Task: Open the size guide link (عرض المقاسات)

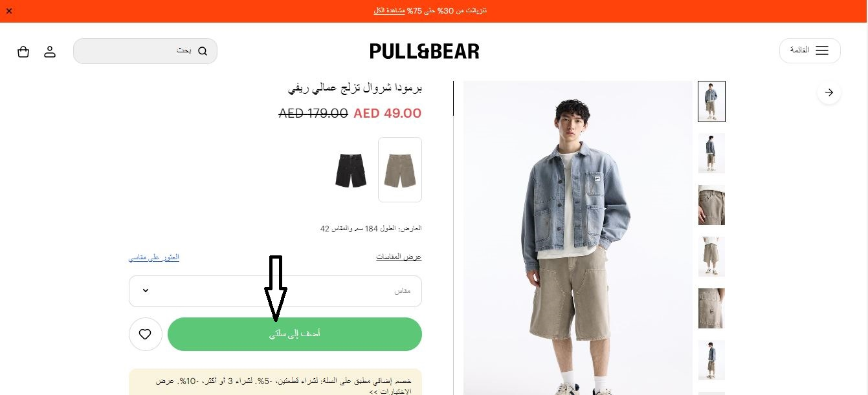Action: pos(399,257)
